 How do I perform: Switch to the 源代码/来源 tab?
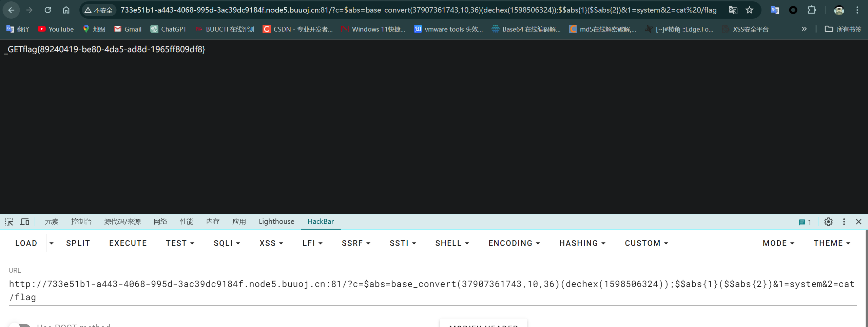122,222
